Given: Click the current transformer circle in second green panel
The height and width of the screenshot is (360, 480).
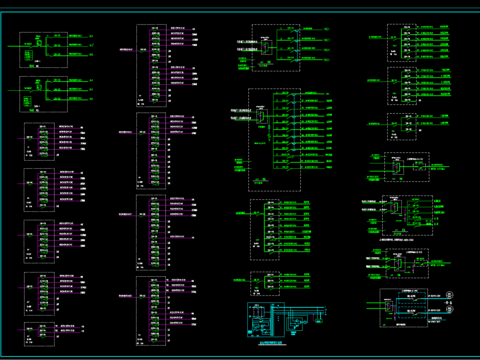Looking at the screenshot, I should [39, 87].
